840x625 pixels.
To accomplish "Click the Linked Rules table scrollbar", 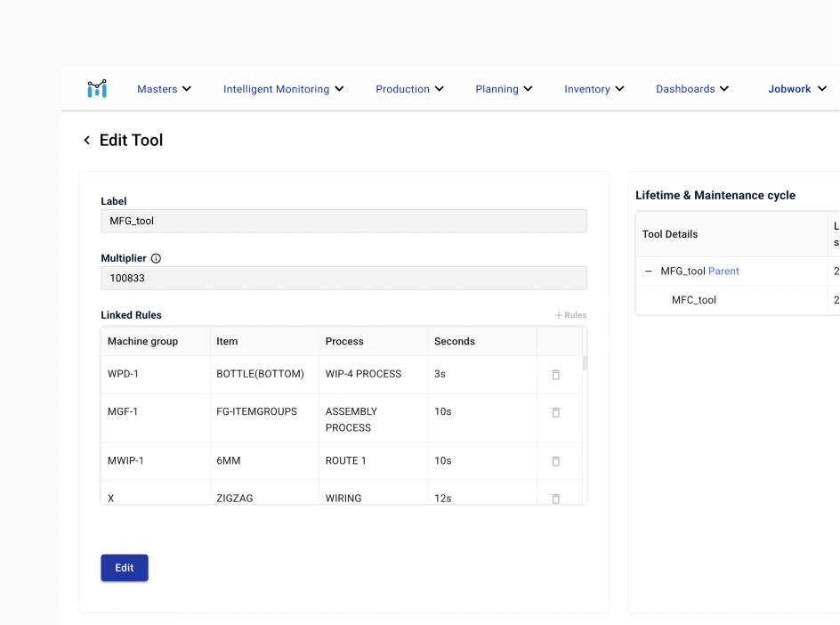I will [x=585, y=363].
